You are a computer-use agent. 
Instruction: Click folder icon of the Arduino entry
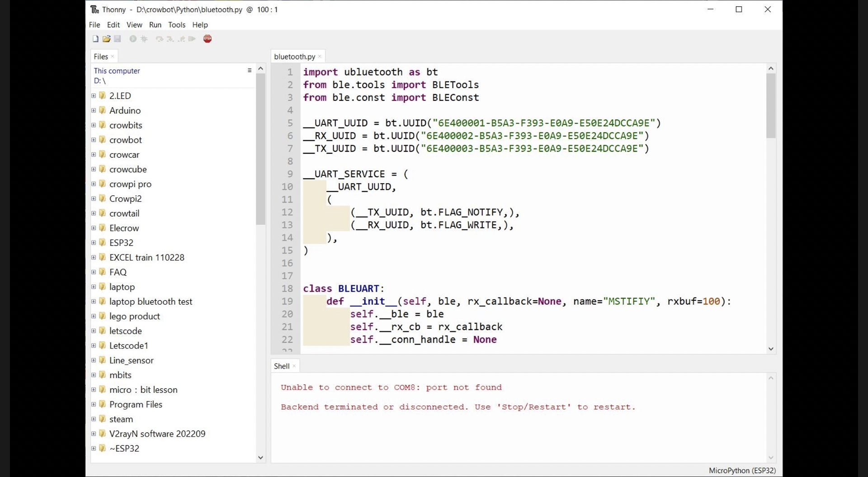point(103,110)
